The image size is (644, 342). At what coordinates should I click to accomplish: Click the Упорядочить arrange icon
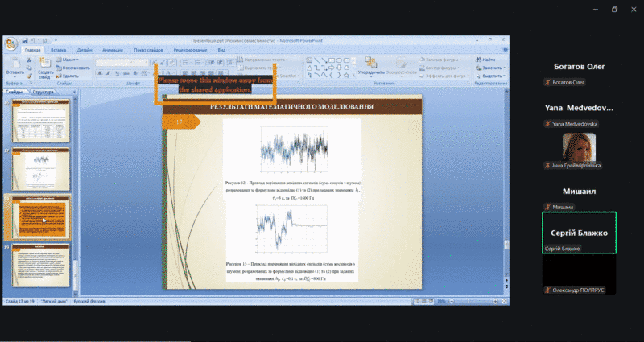pyautogui.click(x=371, y=66)
